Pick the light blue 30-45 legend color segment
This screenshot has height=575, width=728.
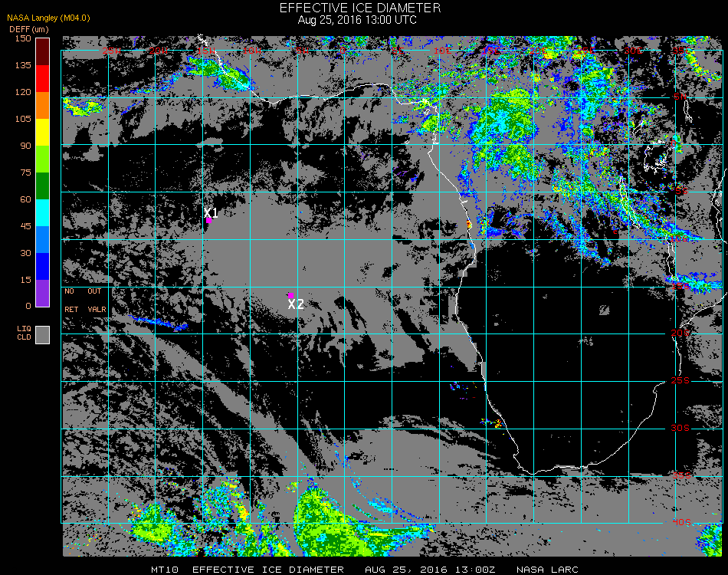(43, 240)
